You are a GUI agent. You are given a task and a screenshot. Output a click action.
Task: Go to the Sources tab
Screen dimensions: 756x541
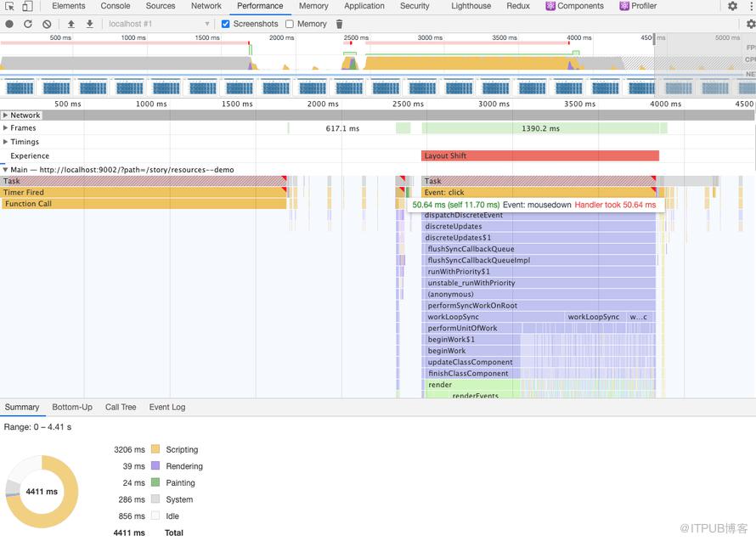(x=161, y=6)
